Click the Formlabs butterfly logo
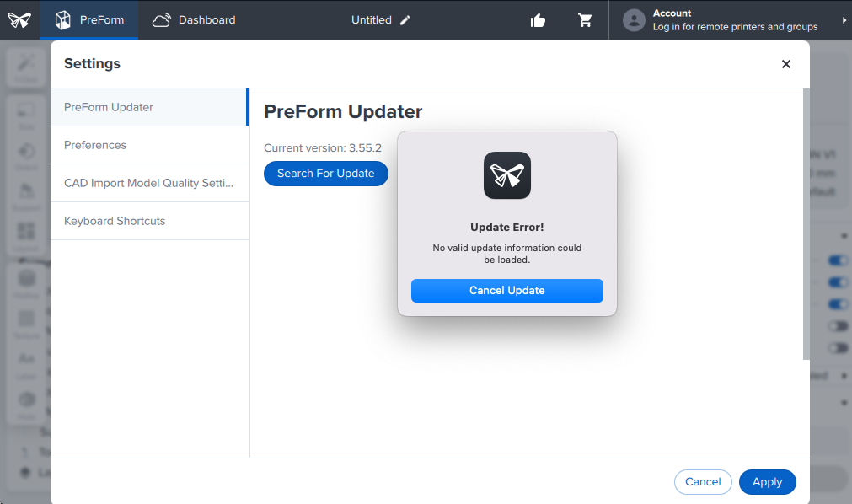Viewport: 852px width, 504px height. (x=19, y=20)
